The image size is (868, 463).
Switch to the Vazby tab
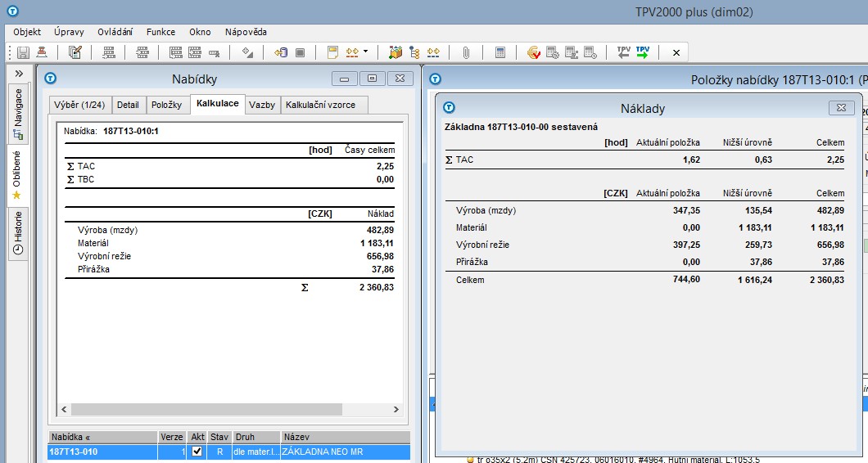coord(262,105)
